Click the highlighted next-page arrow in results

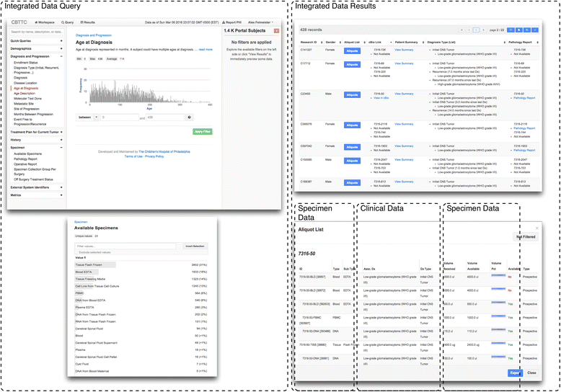click(x=476, y=30)
